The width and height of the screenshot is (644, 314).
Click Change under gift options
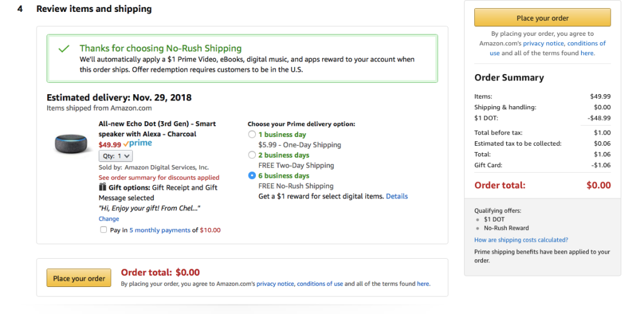tap(109, 219)
